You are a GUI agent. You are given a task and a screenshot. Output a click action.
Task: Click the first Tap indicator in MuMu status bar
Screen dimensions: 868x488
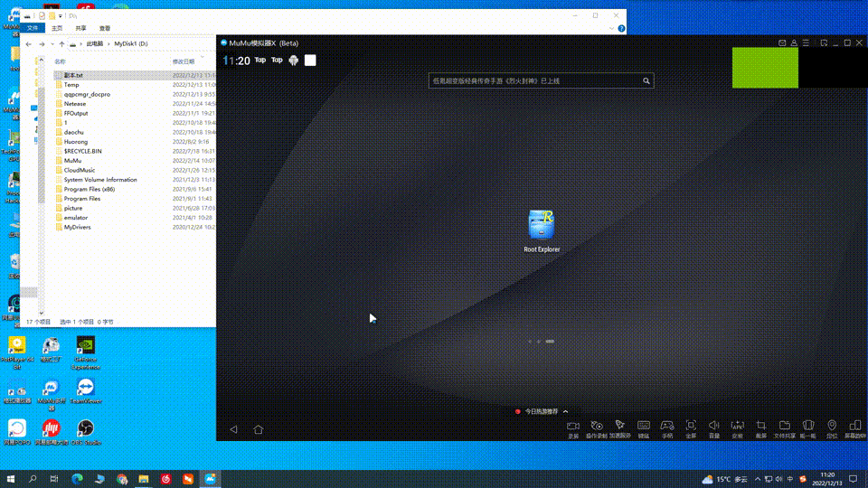260,60
